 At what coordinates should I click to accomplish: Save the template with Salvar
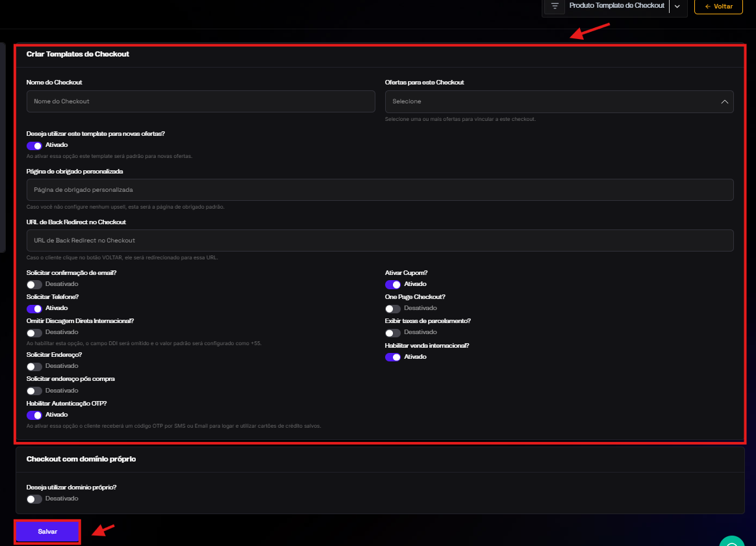[x=48, y=532]
